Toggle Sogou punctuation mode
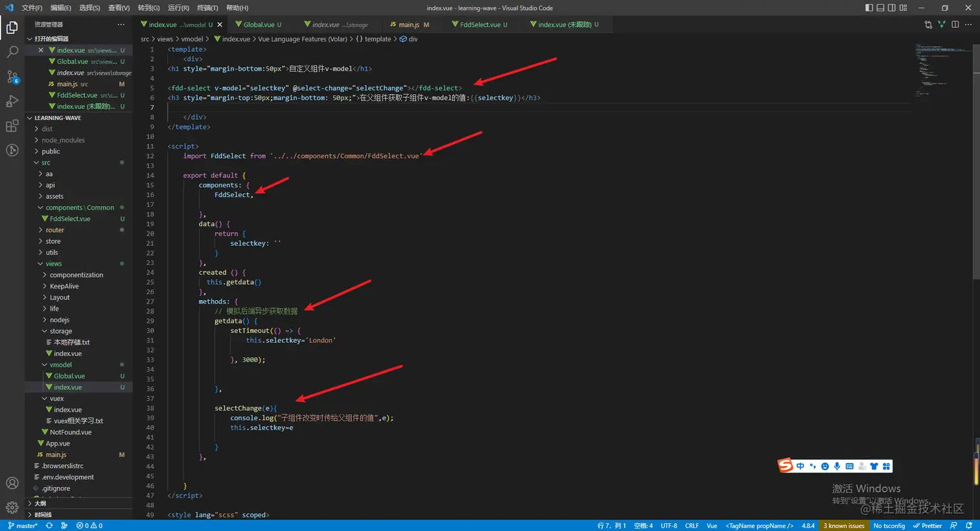The height and width of the screenshot is (531, 980). tap(813, 466)
